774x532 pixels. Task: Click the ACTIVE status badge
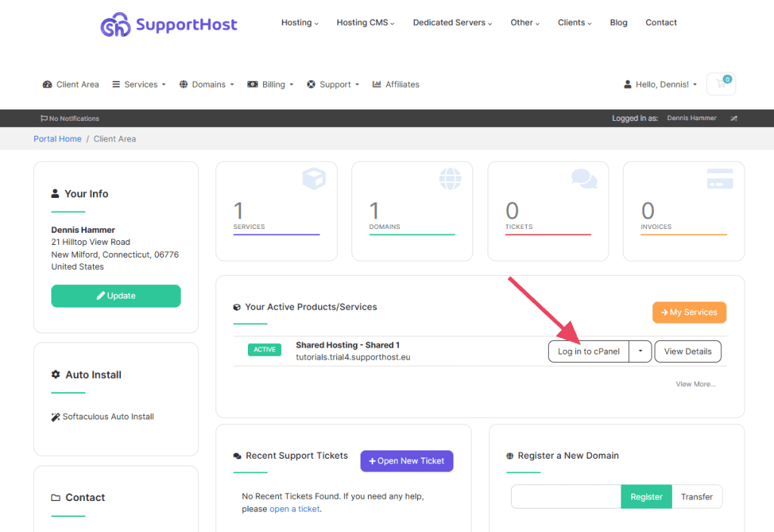(265, 349)
